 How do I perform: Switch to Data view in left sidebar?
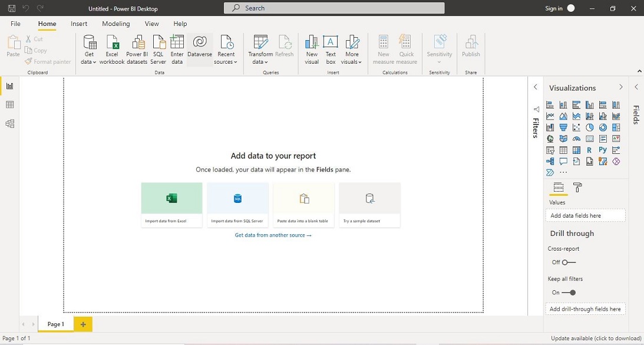tap(10, 104)
